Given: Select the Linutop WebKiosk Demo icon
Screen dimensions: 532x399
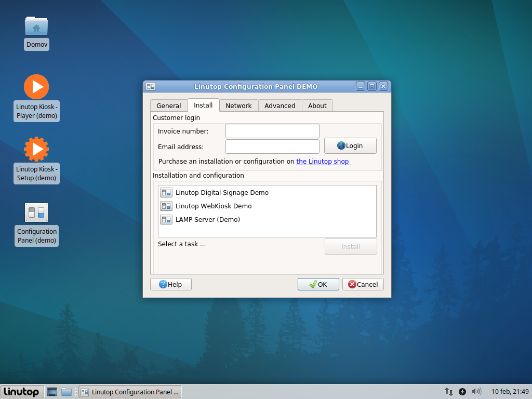Looking at the screenshot, I should pyautogui.click(x=166, y=206).
